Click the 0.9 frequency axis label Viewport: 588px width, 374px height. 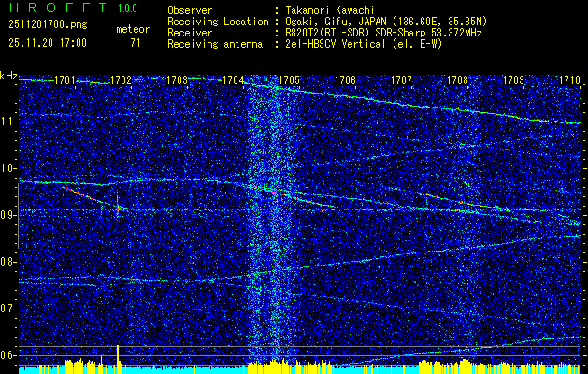7,215
